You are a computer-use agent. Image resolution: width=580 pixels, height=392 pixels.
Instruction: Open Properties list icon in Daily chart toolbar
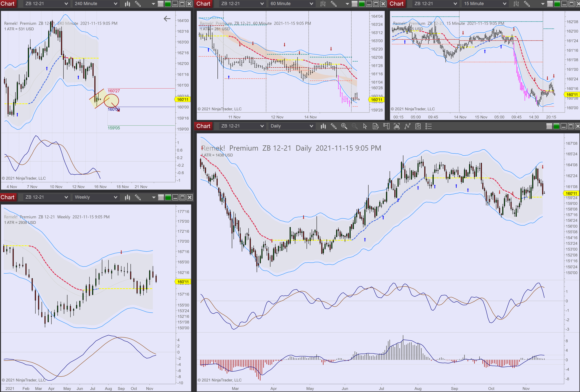pos(428,126)
